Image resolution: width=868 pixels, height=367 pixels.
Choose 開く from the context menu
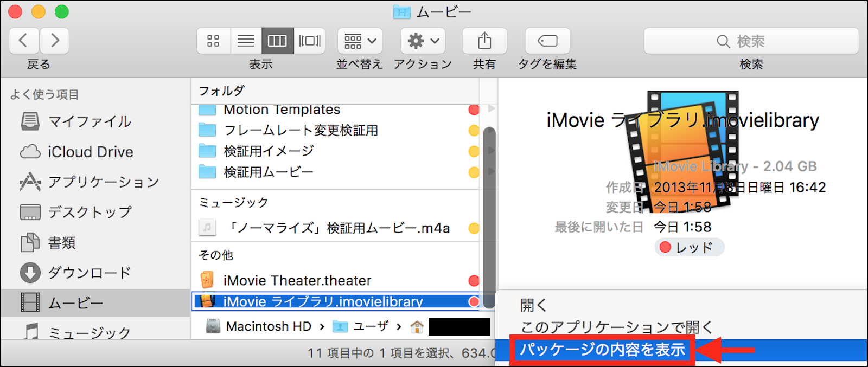pyautogui.click(x=533, y=306)
